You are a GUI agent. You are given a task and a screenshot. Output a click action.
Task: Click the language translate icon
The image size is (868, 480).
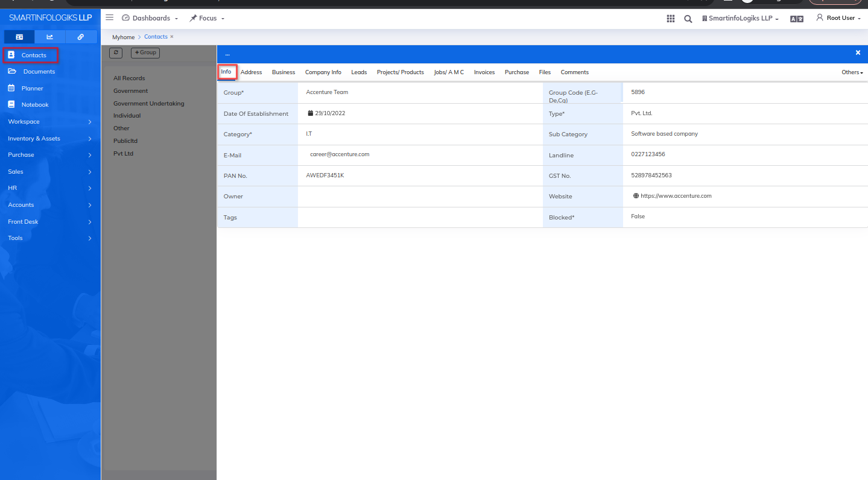(797, 19)
